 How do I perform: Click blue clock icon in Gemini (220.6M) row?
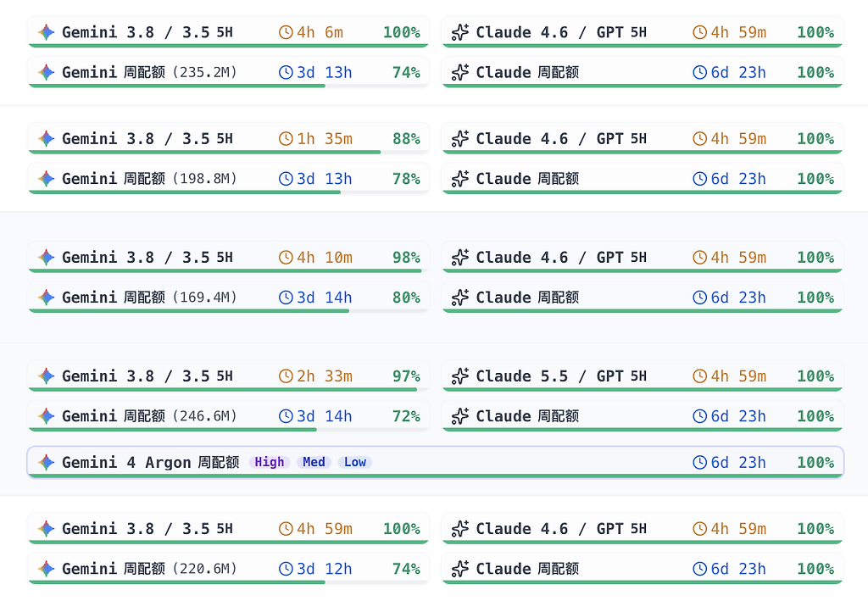pos(286,568)
